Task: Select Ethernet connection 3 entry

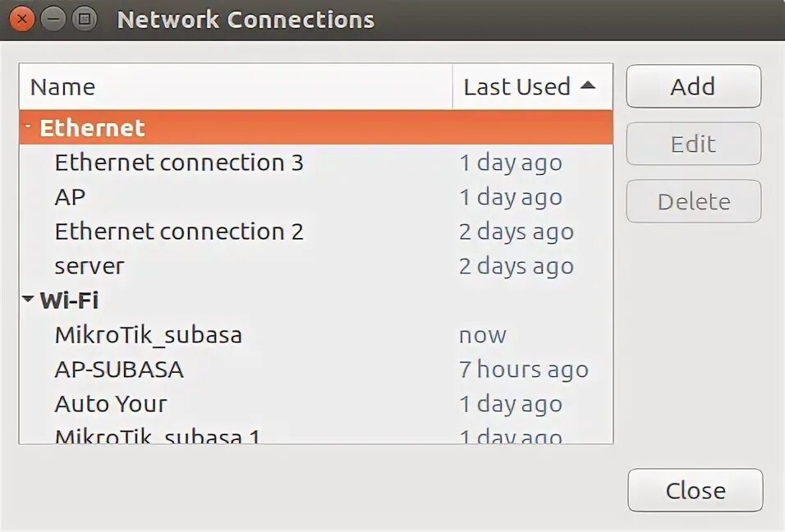Action: coord(179,163)
